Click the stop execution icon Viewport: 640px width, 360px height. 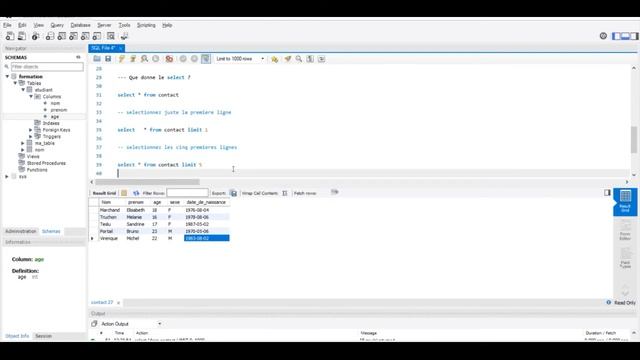pos(156,59)
